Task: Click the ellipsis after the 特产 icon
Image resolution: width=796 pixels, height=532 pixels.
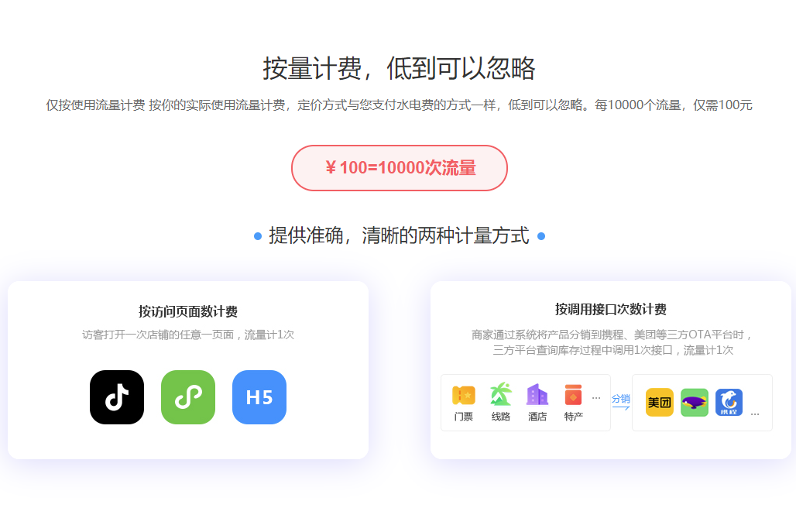Action: point(596,398)
